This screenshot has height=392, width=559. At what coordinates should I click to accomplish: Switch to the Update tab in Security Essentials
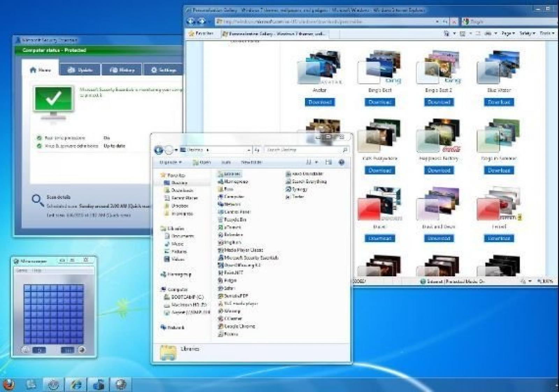click(x=80, y=70)
